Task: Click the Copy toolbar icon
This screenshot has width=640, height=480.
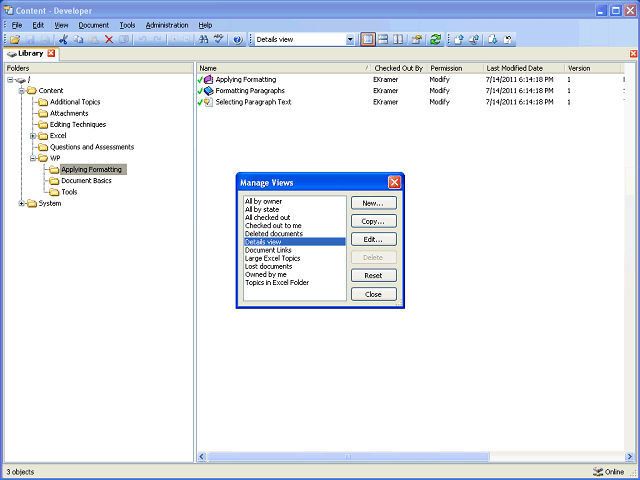Action: 78,40
